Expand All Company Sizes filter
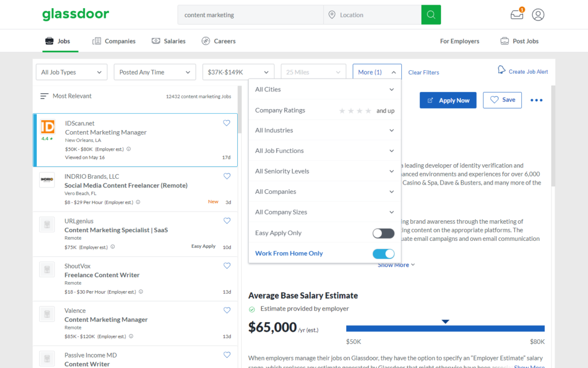588x368 pixels. point(325,212)
